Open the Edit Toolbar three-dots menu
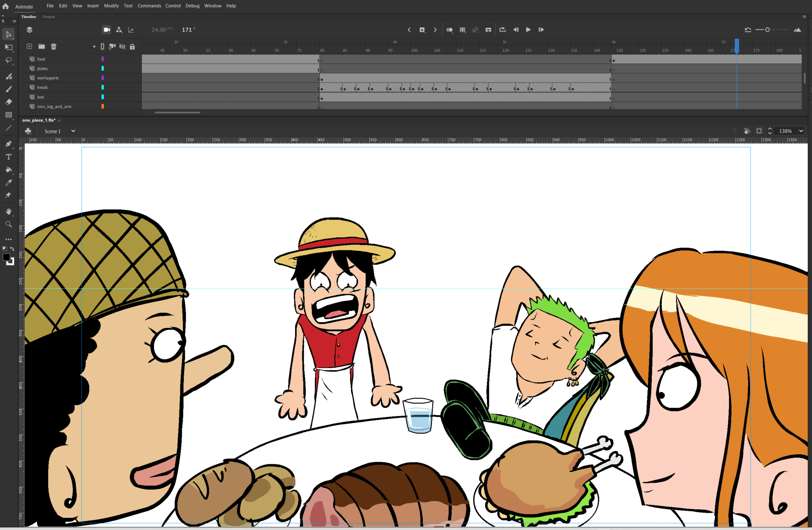 click(x=8, y=239)
